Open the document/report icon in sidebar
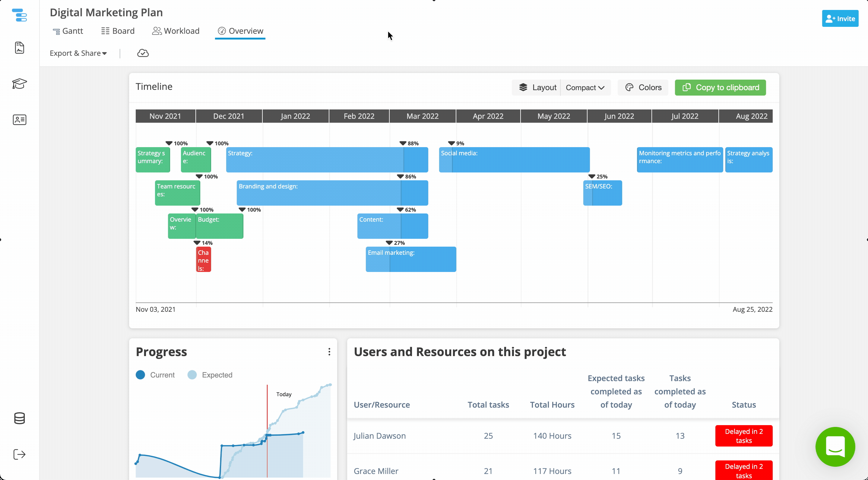This screenshot has width=868, height=480. tap(20, 48)
